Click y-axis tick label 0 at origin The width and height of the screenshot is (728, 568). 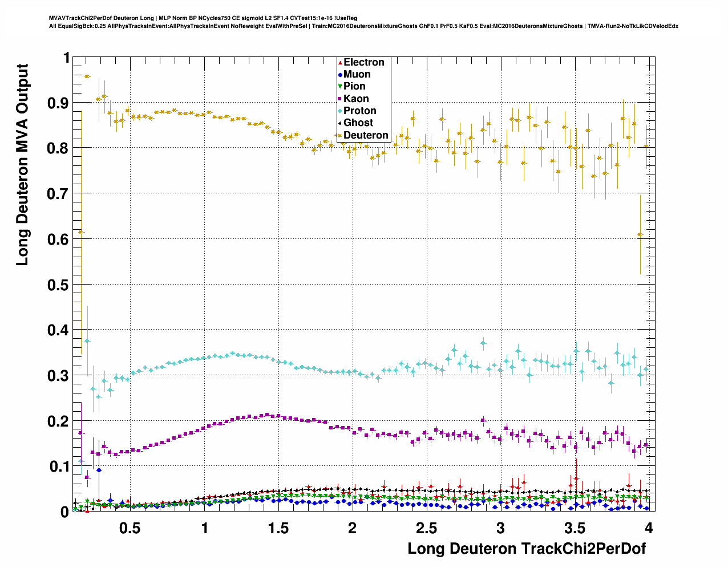click(x=64, y=512)
